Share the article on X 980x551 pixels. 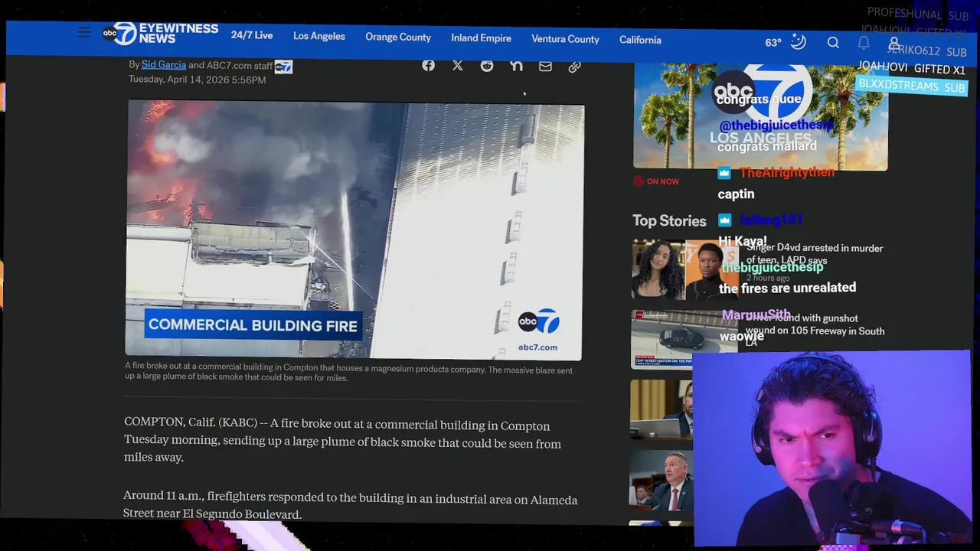tap(457, 66)
